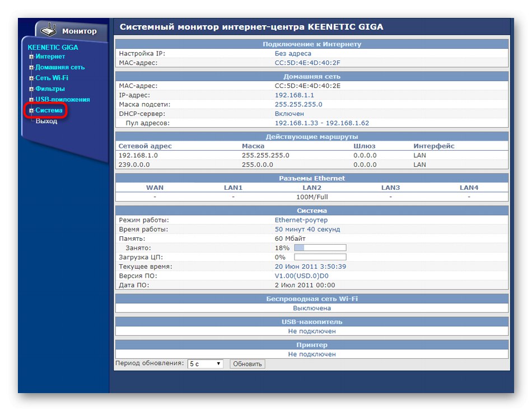Click the 239.0.0.0 route network address
The height and width of the screenshot is (411, 532).
click(x=133, y=165)
